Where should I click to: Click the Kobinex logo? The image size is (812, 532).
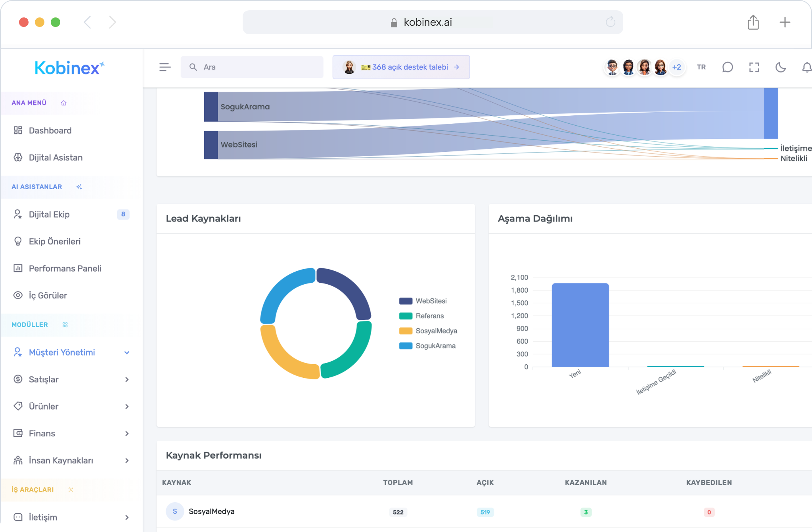coord(69,68)
